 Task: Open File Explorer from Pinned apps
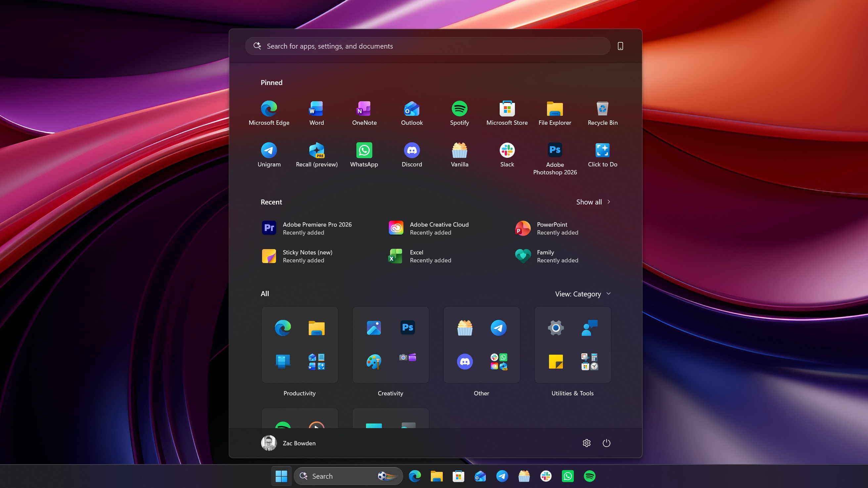point(555,113)
